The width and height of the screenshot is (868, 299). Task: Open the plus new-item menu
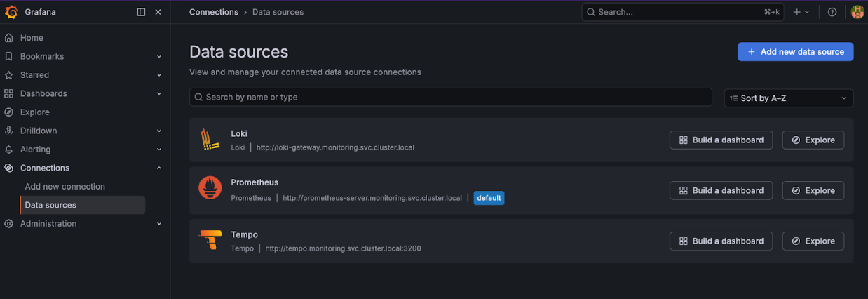(801, 12)
